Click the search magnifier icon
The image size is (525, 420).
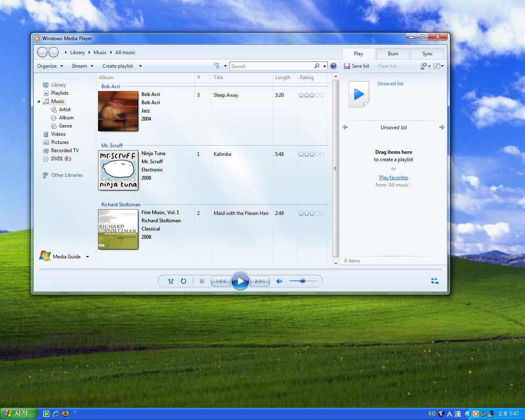317,66
